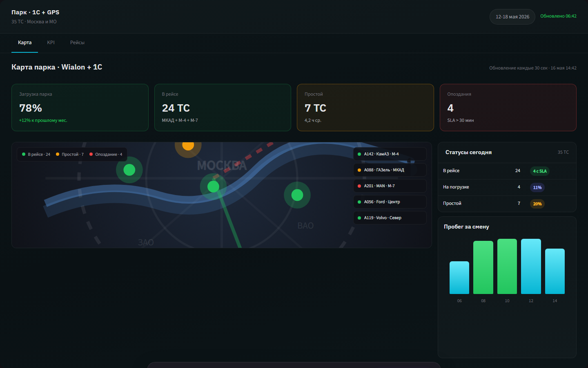The width and height of the screenshot is (588, 368).
Task: Click the На погрузке row label
Action: 456,187
